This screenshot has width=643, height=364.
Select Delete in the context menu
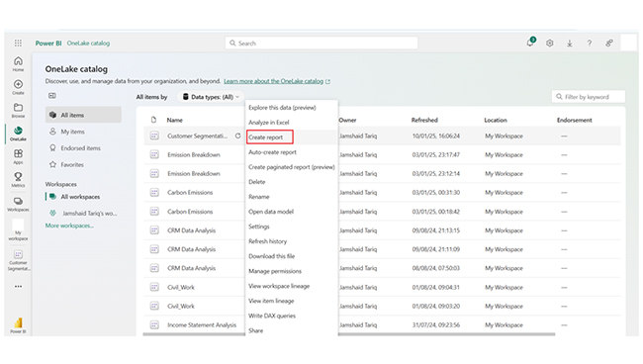point(257,182)
